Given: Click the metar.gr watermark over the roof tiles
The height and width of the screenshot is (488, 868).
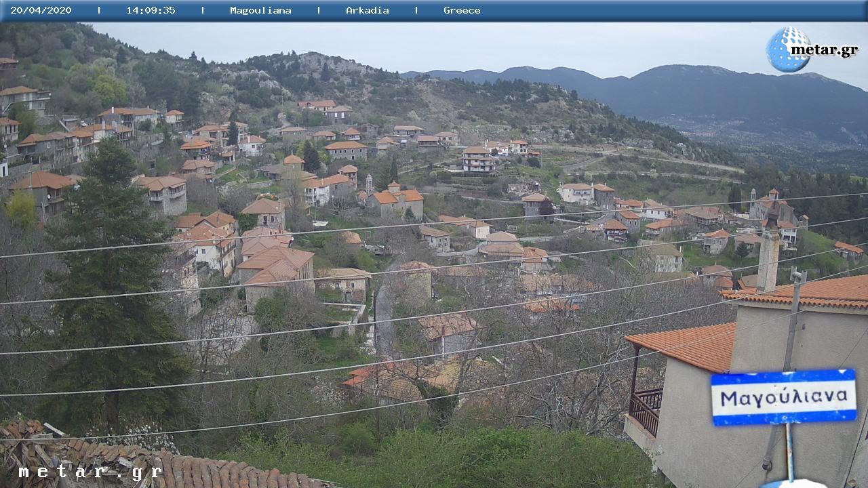Looking at the screenshot, I should pyautogui.click(x=90, y=472).
